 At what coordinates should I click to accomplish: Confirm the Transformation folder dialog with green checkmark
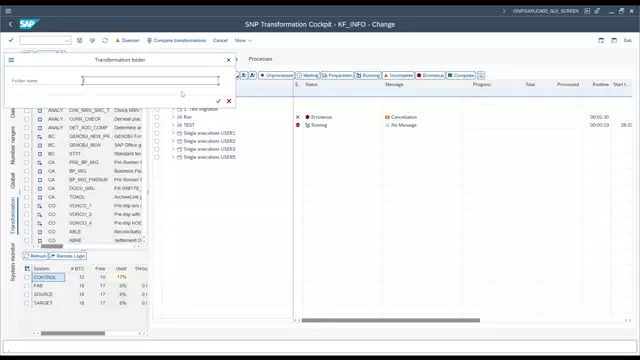click(x=218, y=101)
